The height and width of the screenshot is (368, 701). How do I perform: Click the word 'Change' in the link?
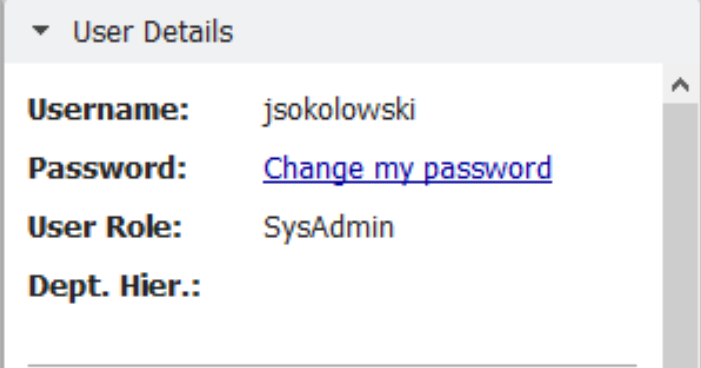pyautogui.click(x=314, y=169)
